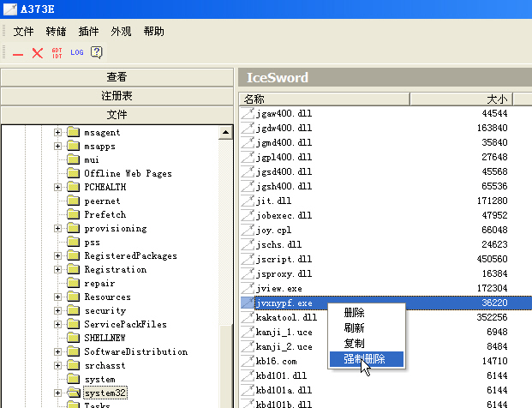Screen dimensions: 532x408
Task: Select the SHELLNEW folder icon
Action: click(74, 338)
